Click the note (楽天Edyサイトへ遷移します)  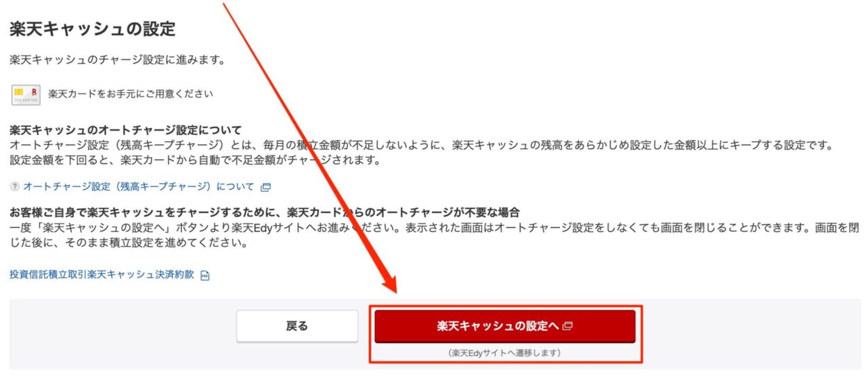pyautogui.click(x=505, y=353)
